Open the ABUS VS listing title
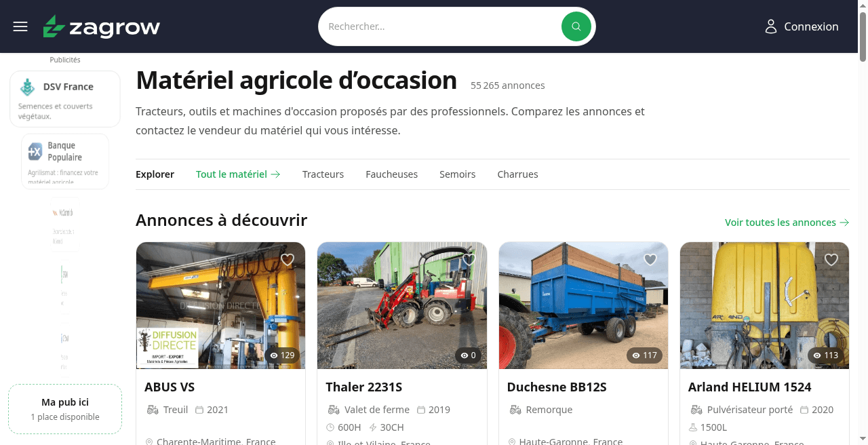 click(x=170, y=387)
